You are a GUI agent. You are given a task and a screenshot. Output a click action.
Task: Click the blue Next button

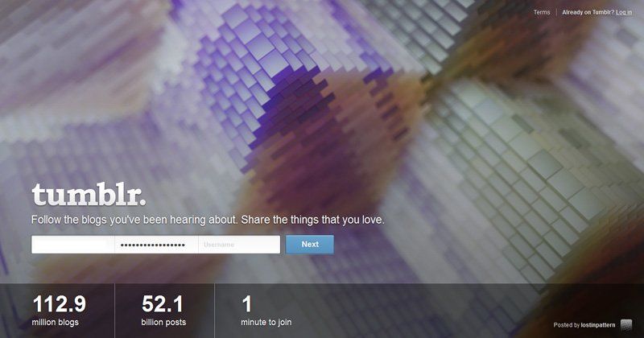click(x=310, y=245)
